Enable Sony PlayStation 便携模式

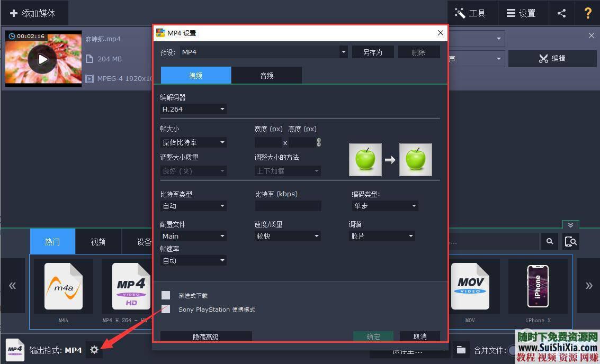tap(166, 310)
